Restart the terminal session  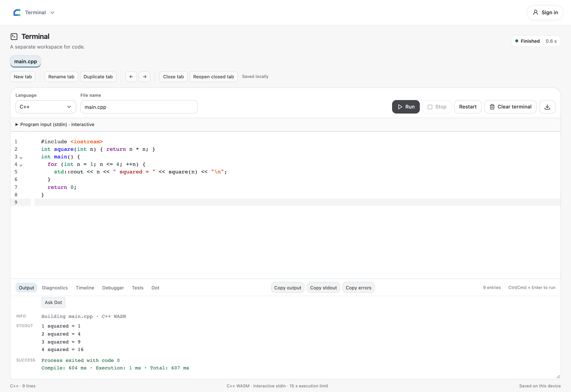point(468,107)
